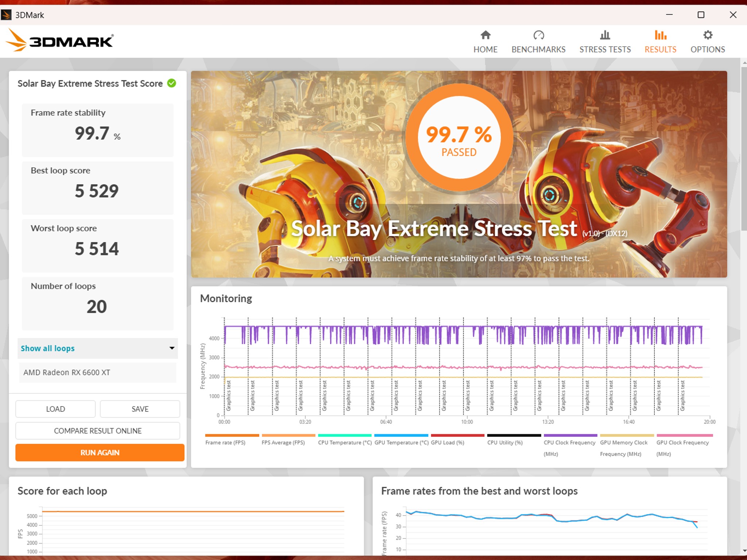
Task: Click the AMD Radeon RX 6600 XT field
Action: click(x=97, y=372)
